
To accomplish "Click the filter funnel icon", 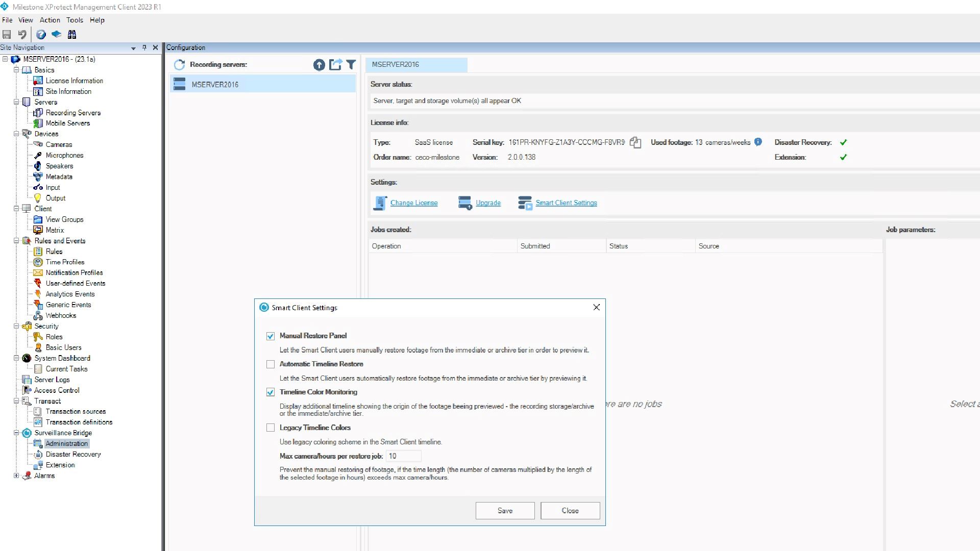I will coord(351,64).
